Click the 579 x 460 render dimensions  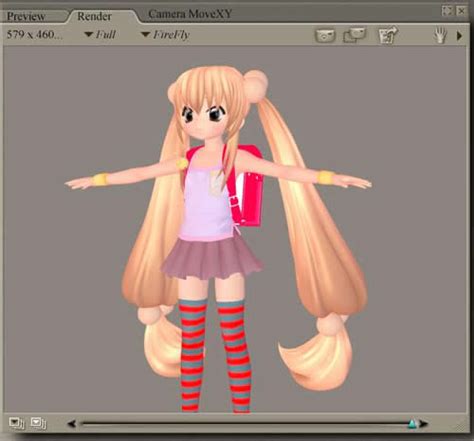click(x=35, y=34)
